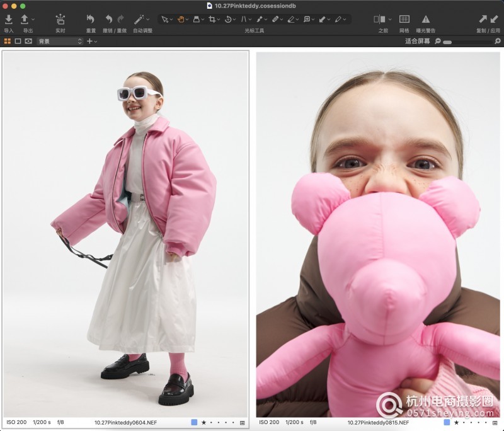Toggle proofing eye view icon

28,41
